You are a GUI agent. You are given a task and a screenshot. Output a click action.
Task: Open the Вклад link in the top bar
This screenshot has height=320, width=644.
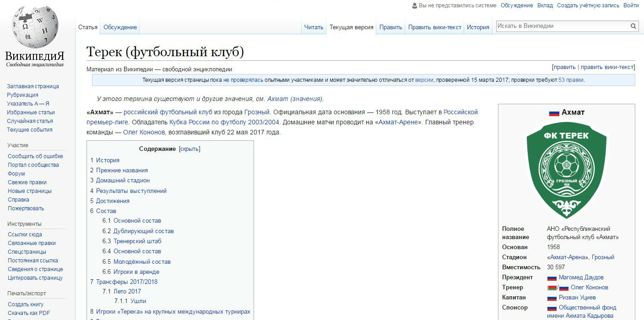pyautogui.click(x=545, y=5)
